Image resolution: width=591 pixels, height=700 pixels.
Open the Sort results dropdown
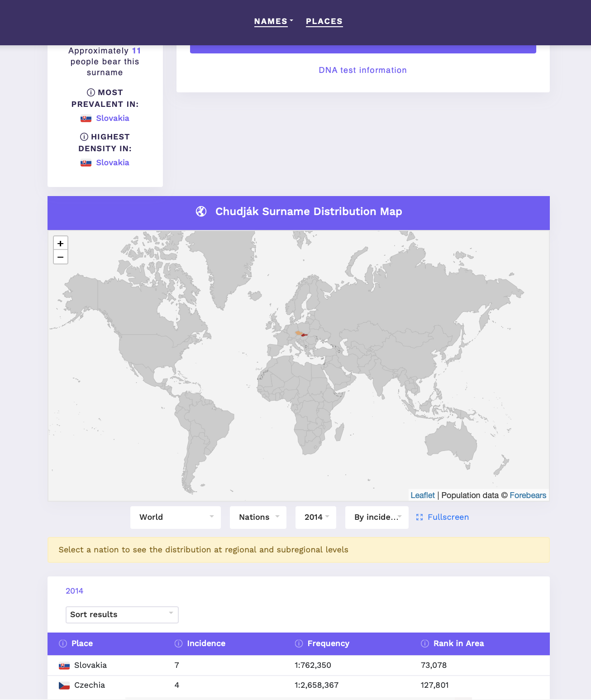pos(122,614)
